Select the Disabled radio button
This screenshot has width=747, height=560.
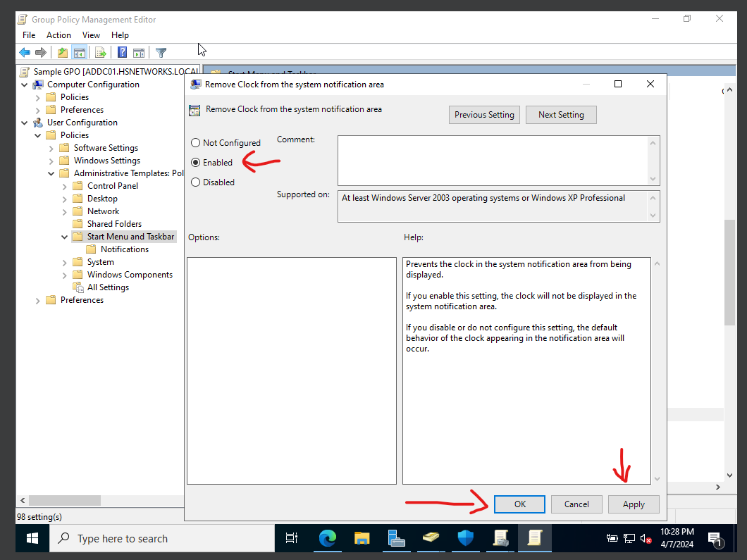tap(195, 182)
